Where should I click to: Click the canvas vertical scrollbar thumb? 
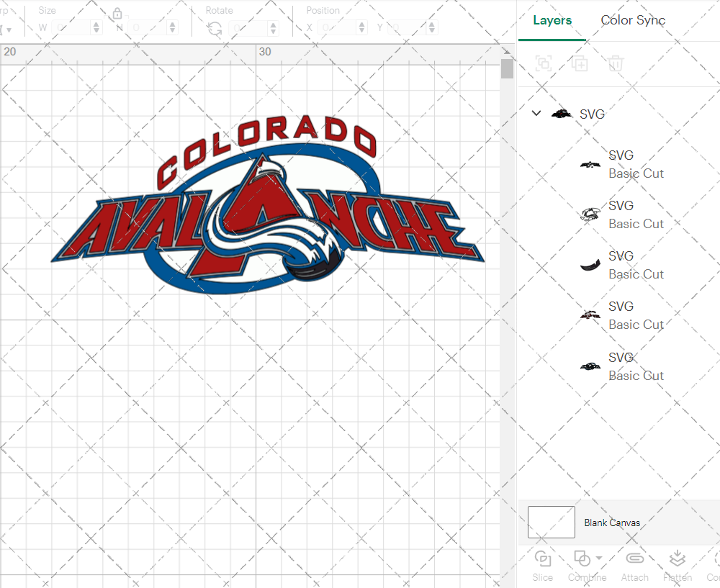(x=507, y=68)
